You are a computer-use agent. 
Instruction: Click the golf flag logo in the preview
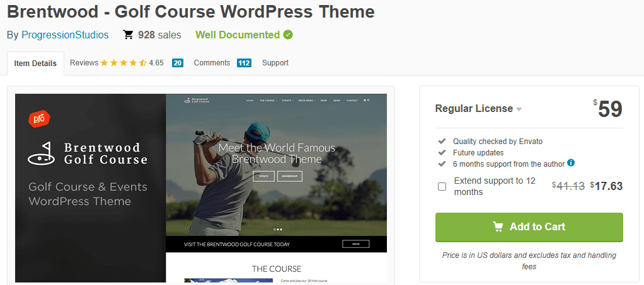click(x=42, y=154)
